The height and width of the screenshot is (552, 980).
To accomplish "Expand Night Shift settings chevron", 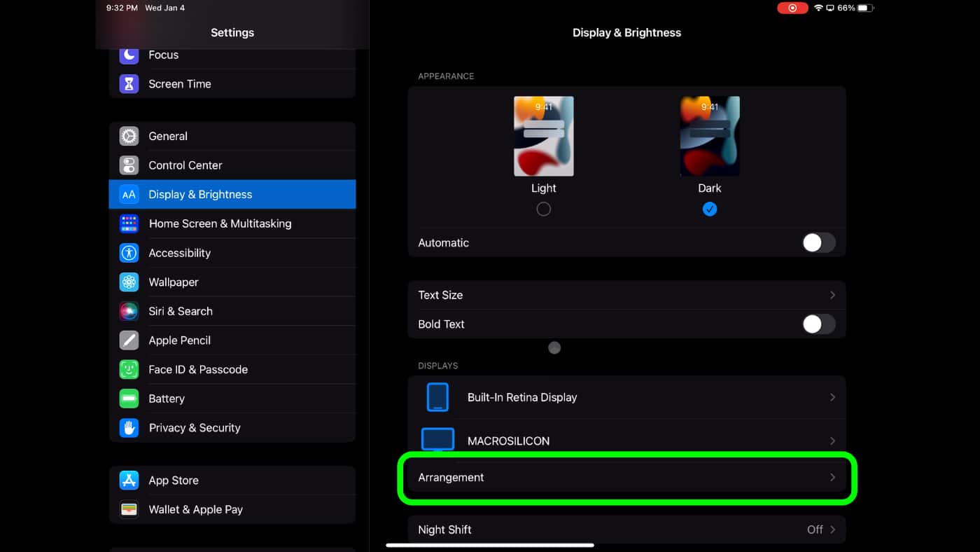I will [x=832, y=530].
